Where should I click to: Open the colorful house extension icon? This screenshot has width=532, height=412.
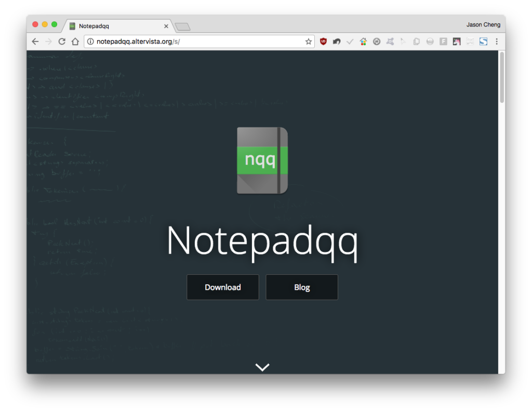tap(363, 42)
